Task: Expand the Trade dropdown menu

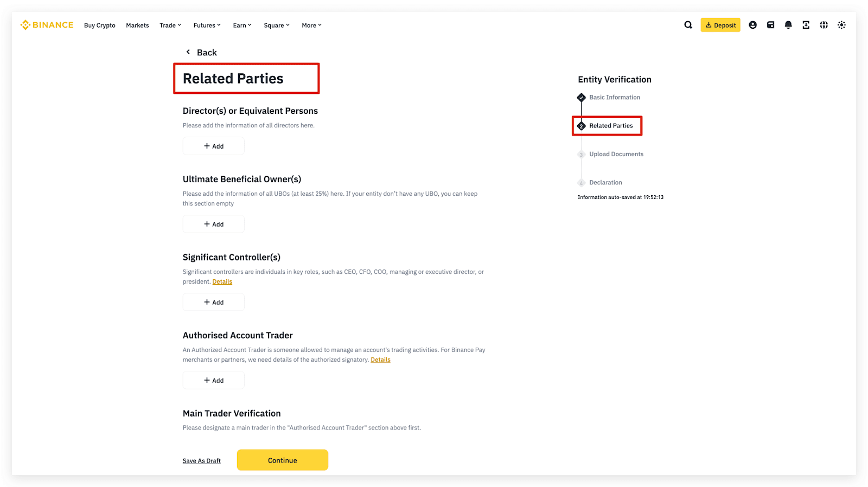Action: [x=170, y=25]
